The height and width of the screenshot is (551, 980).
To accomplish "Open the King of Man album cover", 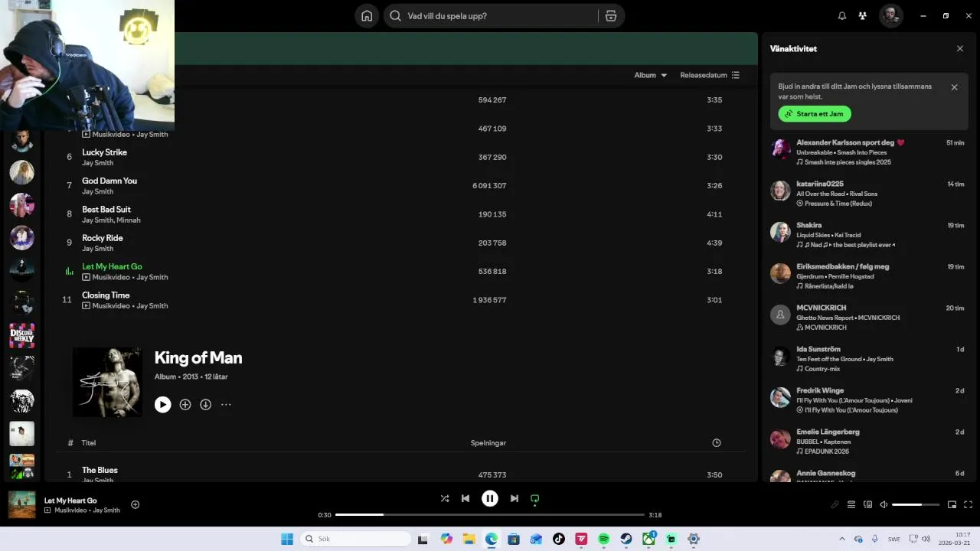I will pyautogui.click(x=107, y=382).
